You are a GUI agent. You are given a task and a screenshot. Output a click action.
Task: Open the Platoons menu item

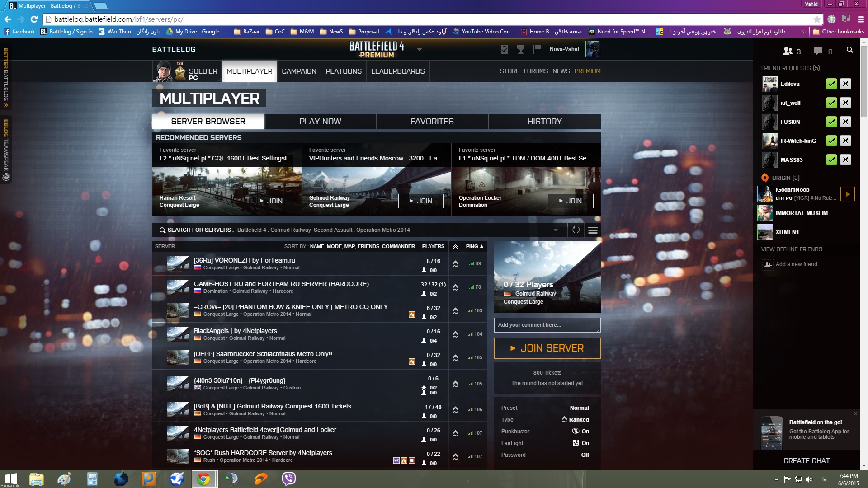tap(344, 71)
